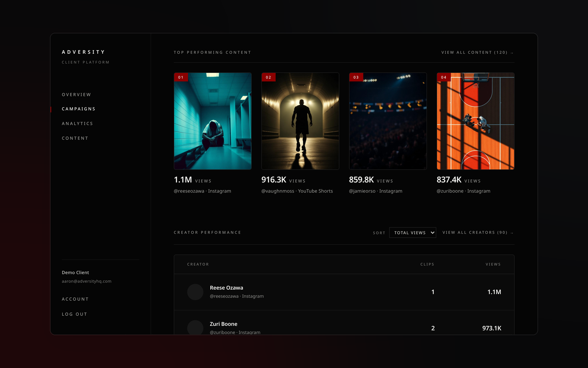Open the Overview section in sidebar
The width and height of the screenshot is (588, 368).
(76, 94)
